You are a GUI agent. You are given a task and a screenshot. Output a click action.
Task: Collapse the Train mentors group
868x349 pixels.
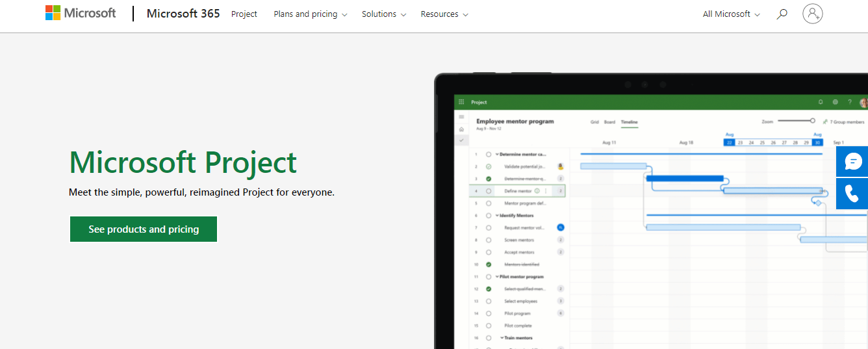click(502, 338)
